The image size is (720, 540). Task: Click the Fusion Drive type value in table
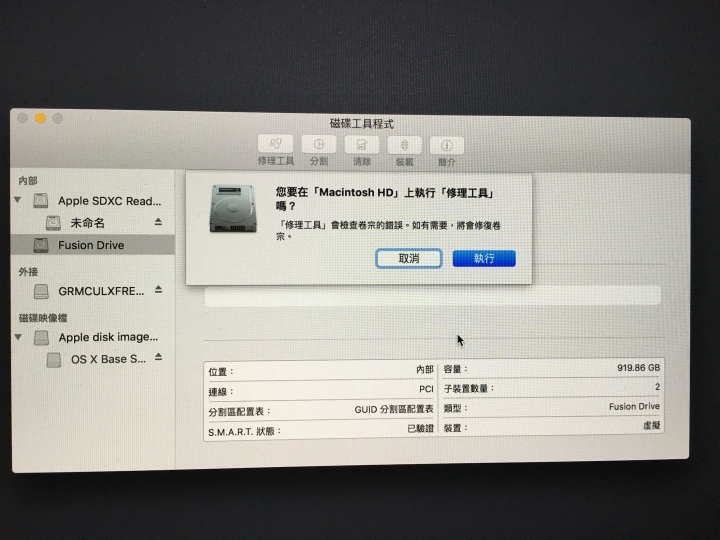coord(634,406)
